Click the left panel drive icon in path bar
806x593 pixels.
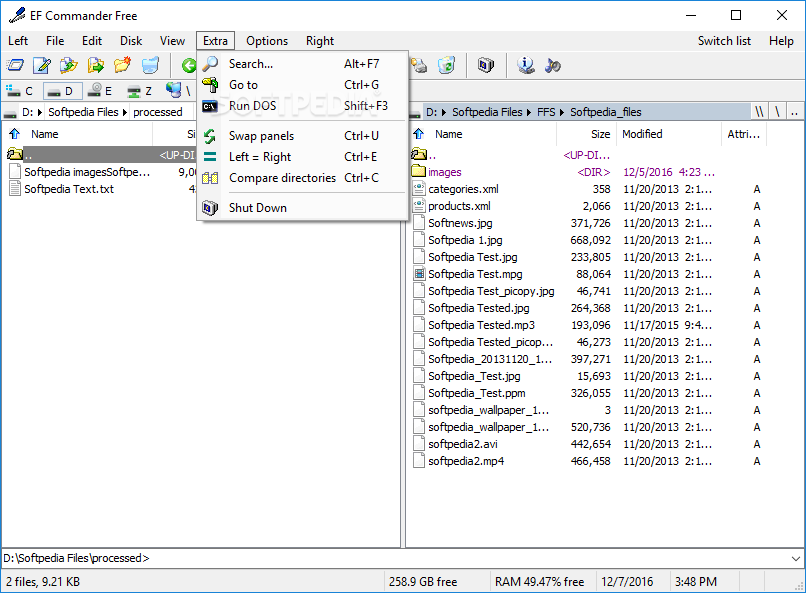(10, 113)
